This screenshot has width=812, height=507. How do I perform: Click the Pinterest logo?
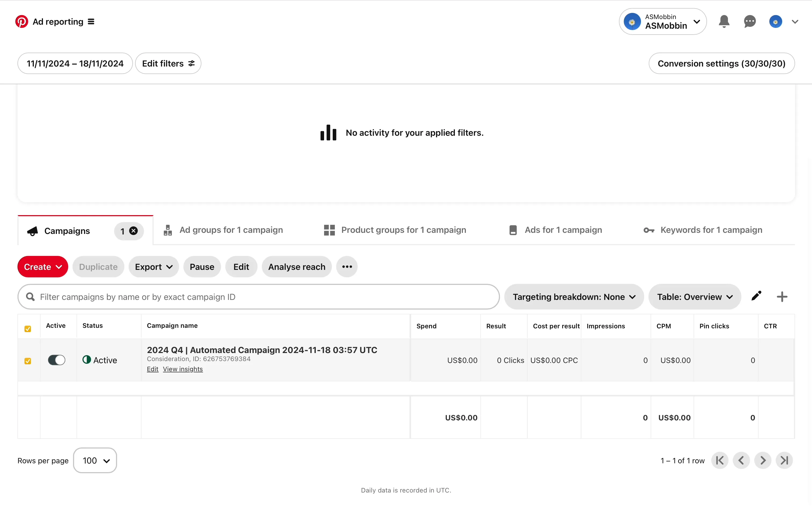point(22,22)
